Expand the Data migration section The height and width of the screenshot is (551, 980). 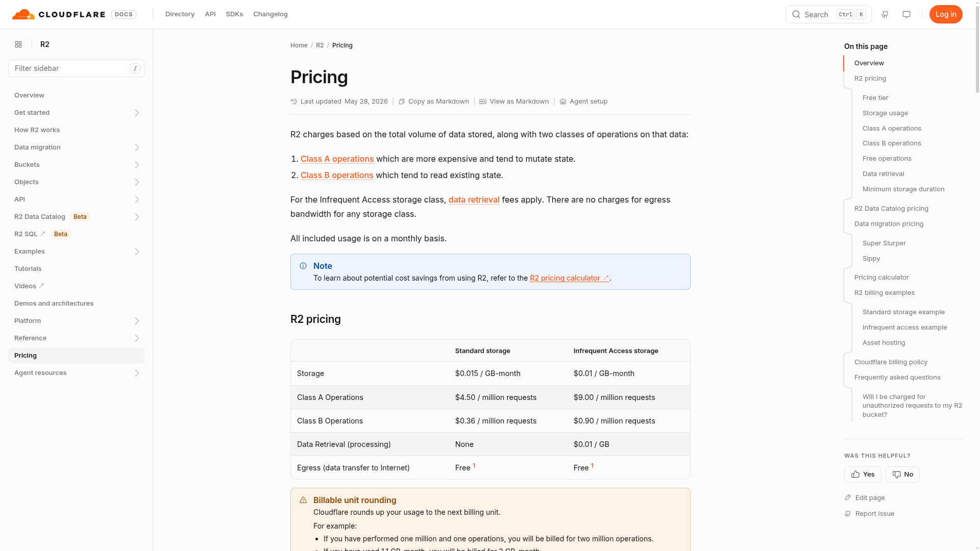coord(137,147)
